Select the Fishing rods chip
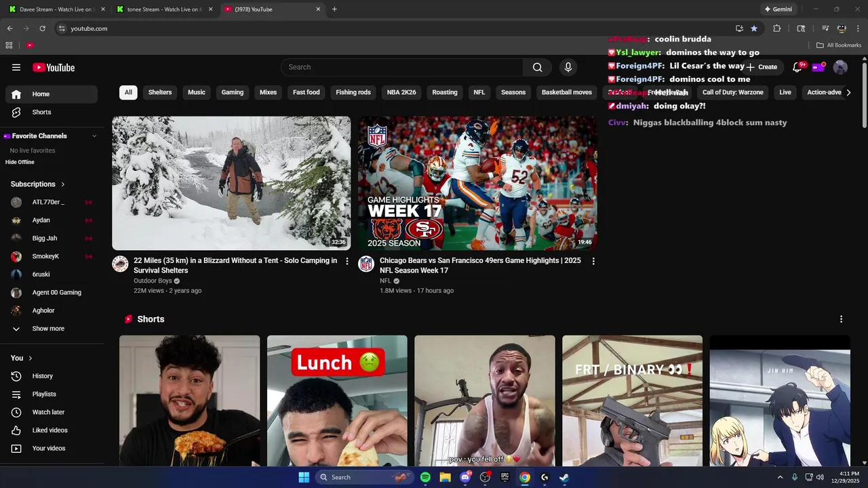868x488 pixels. 353,92
